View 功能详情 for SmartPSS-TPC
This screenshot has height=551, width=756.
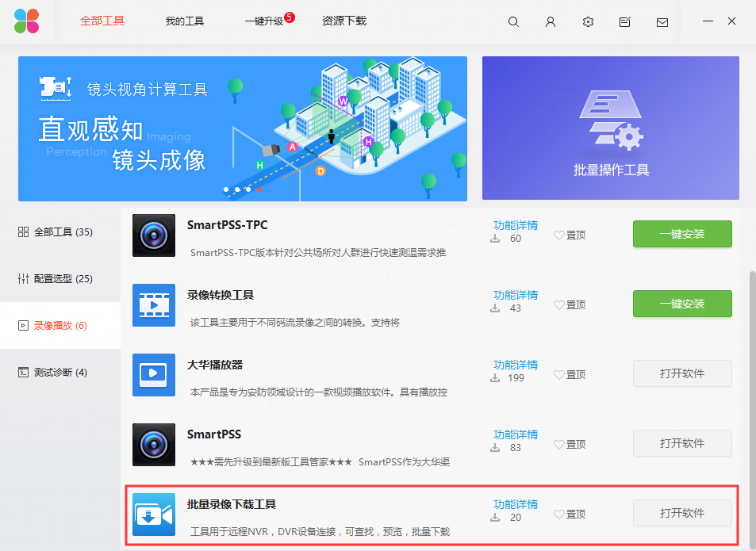516,225
